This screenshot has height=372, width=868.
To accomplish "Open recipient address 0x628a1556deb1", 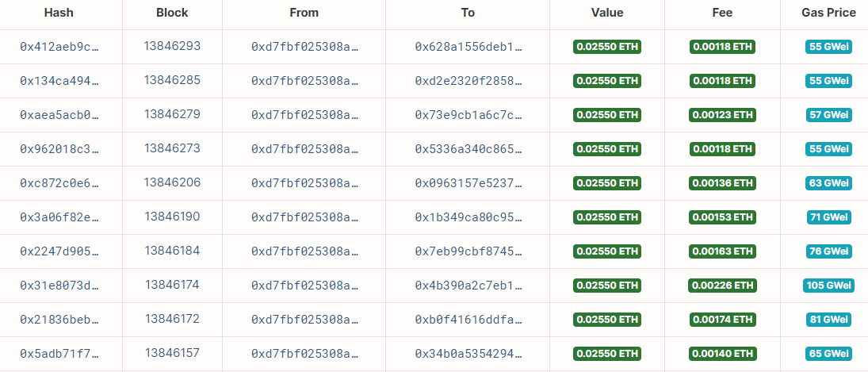I will point(468,47).
